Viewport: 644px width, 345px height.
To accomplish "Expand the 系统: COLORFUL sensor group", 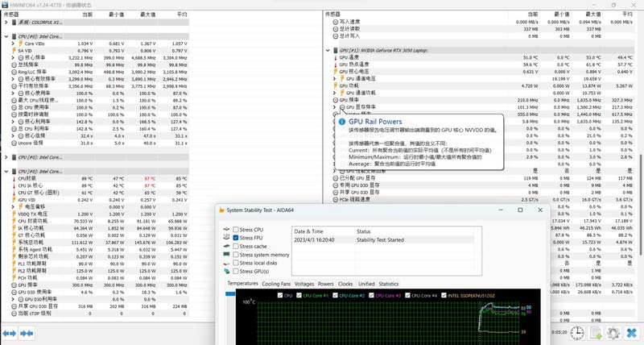I will [x=6, y=23].
